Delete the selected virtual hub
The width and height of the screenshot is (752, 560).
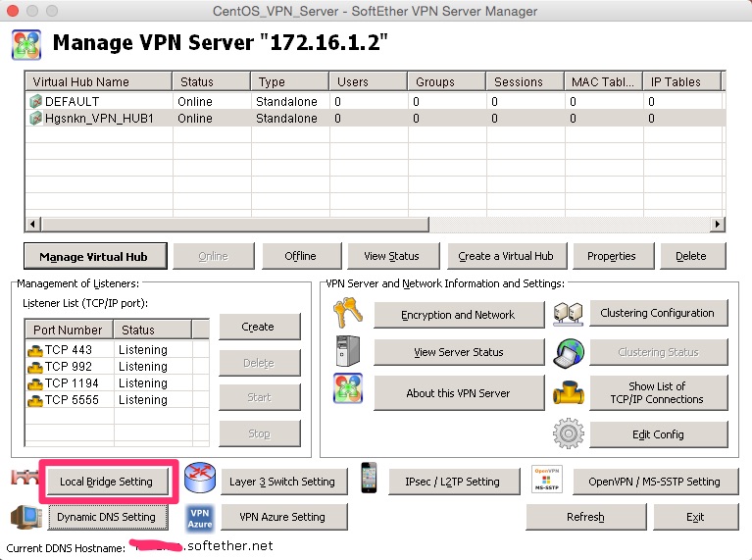click(693, 256)
